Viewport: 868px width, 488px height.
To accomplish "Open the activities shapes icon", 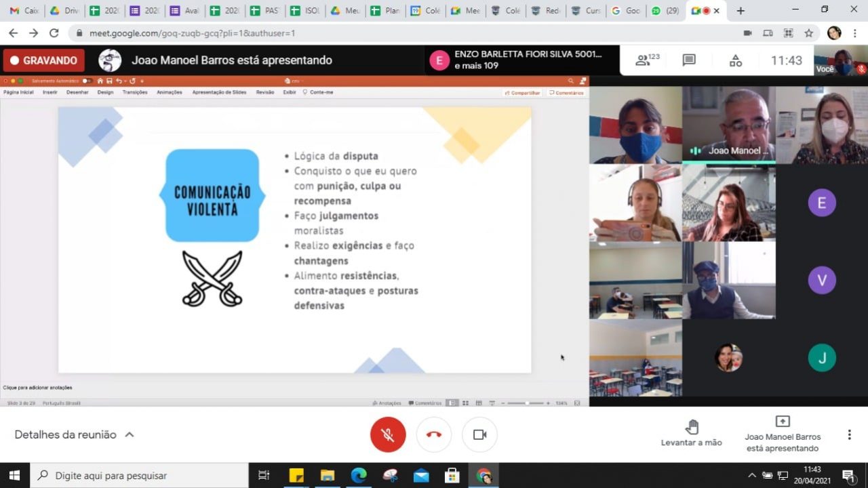I will [x=736, y=60].
